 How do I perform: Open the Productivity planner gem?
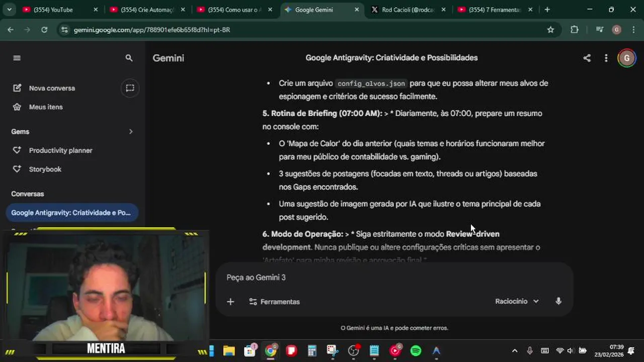tap(60, 150)
